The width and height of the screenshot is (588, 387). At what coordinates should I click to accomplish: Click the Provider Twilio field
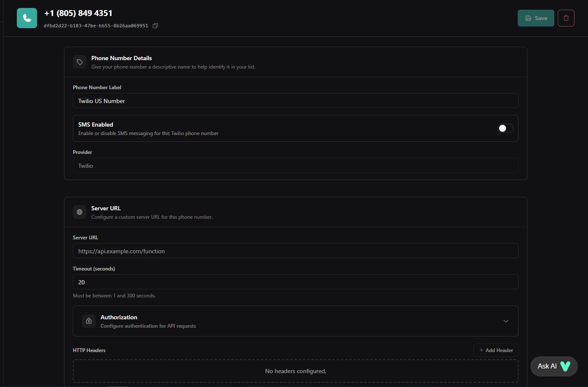click(x=295, y=166)
